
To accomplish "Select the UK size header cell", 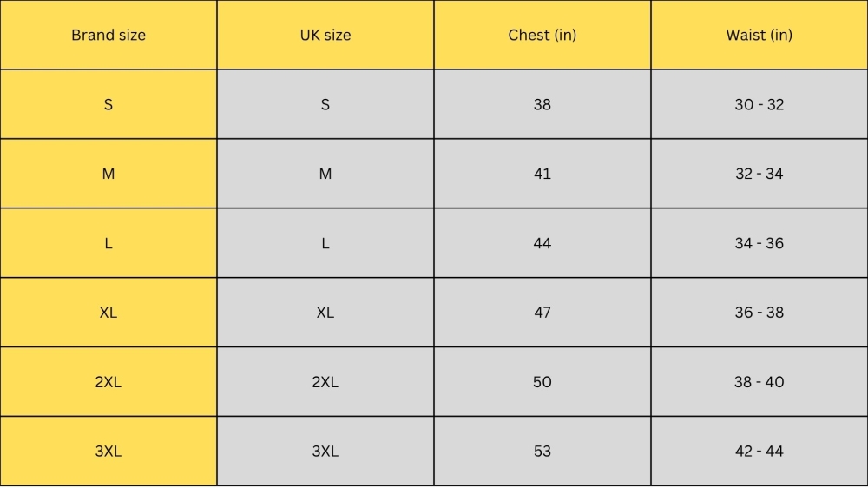I will [325, 36].
